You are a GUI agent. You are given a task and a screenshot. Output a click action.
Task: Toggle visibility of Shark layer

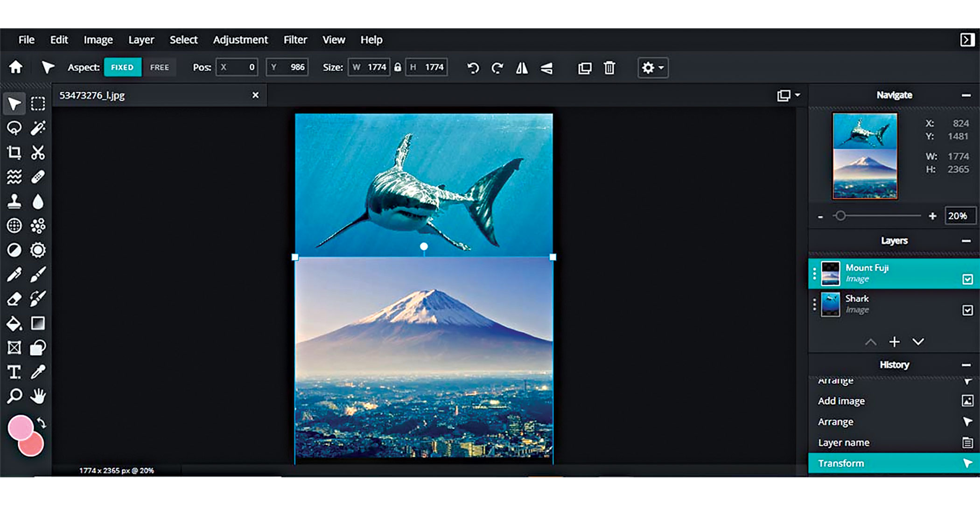(967, 310)
